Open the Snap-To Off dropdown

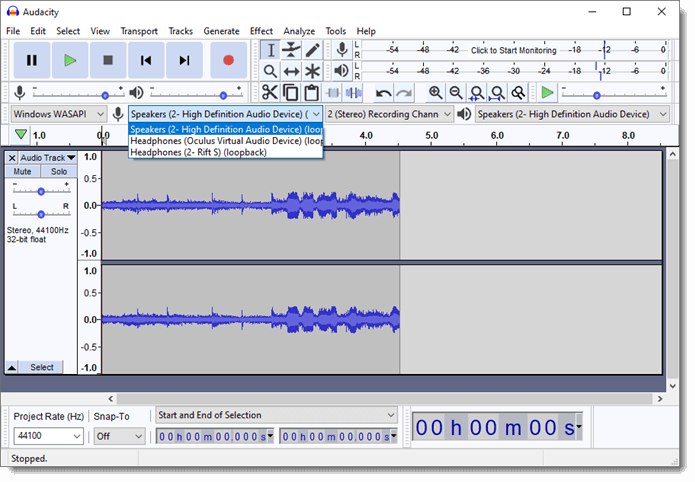coord(120,436)
